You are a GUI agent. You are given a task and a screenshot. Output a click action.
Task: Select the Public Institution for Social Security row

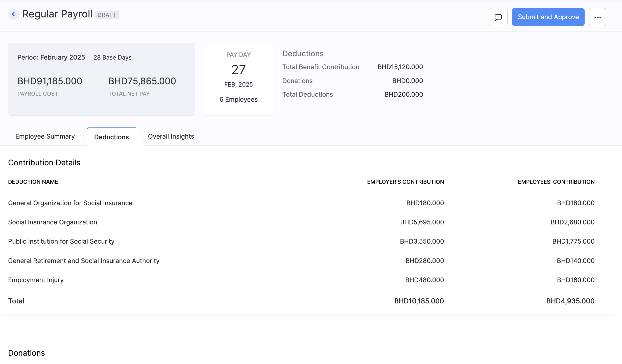(x=61, y=241)
